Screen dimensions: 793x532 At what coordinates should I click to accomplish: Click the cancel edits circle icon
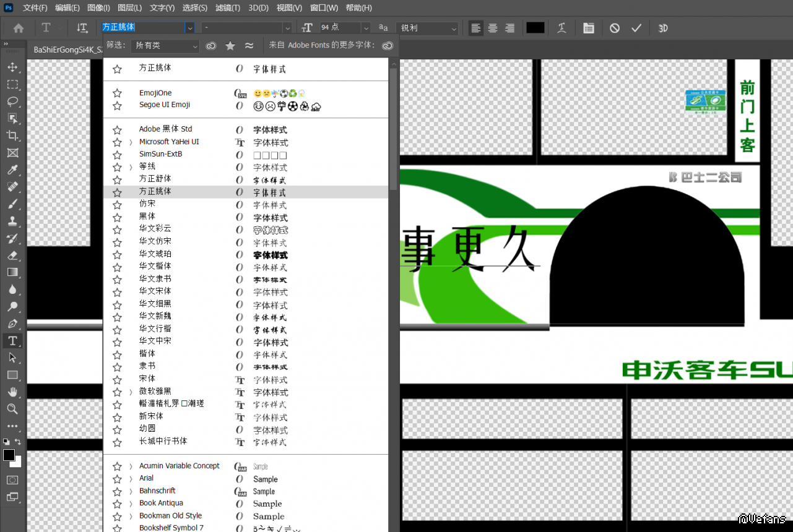[x=615, y=28]
